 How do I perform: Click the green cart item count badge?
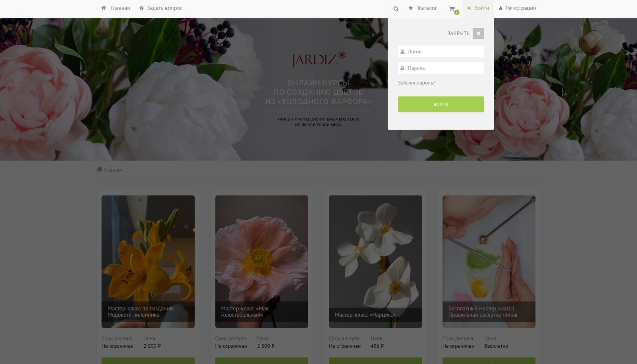[457, 12]
